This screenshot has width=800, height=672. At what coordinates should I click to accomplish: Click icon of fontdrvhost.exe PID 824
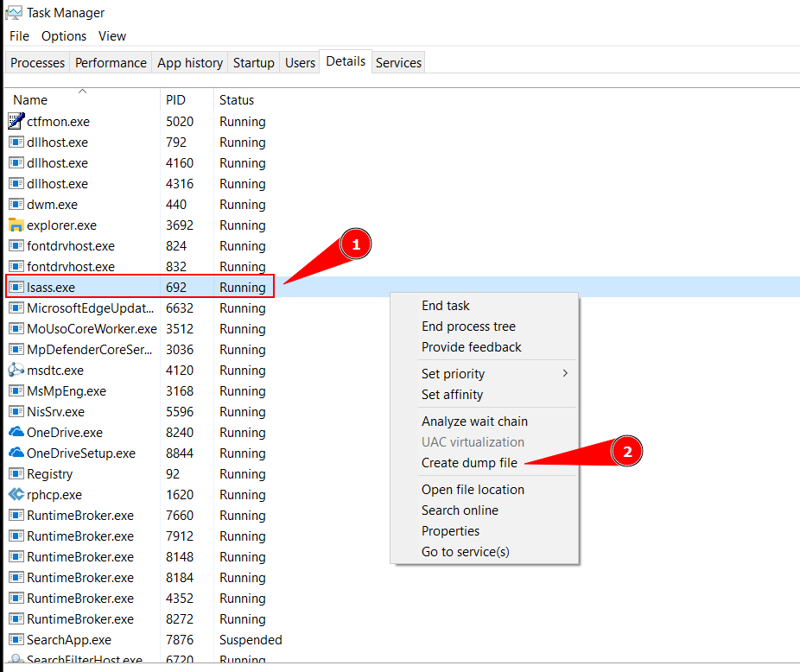click(16, 246)
